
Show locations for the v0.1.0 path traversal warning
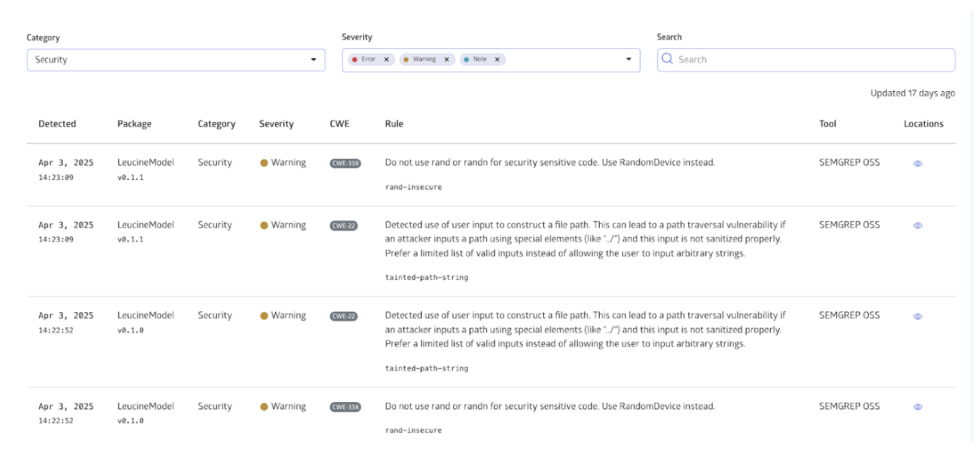pos(917,315)
